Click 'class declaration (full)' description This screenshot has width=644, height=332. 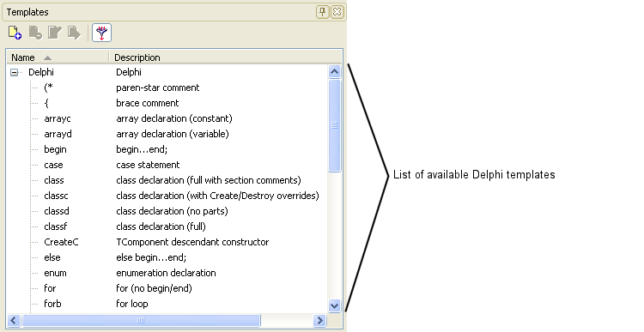pyautogui.click(x=161, y=226)
